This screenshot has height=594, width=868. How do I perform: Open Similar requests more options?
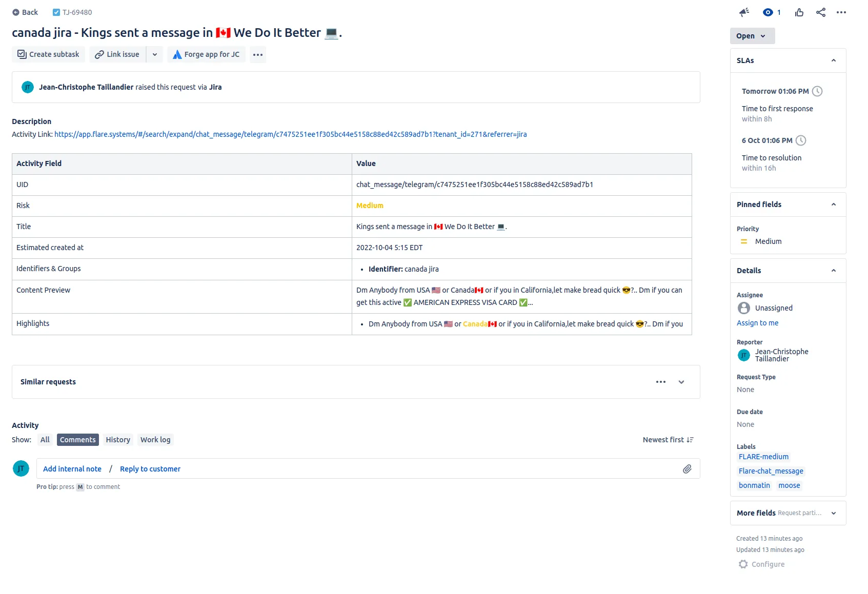[661, 382]
